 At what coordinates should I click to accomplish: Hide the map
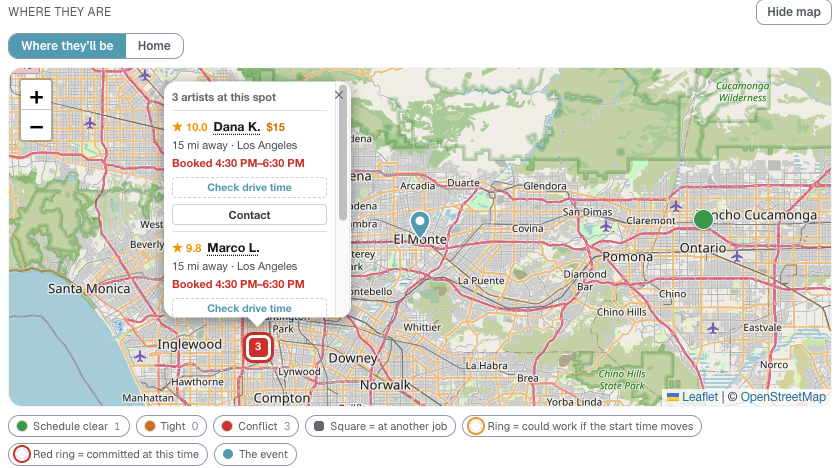(x=793, y=12)
